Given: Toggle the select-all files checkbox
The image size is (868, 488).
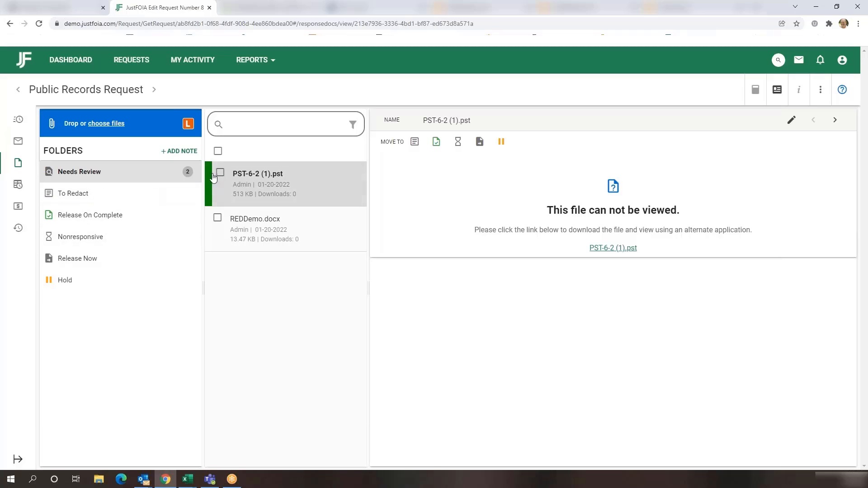Looking at the screenshot, I should click(x=218, y=151).
